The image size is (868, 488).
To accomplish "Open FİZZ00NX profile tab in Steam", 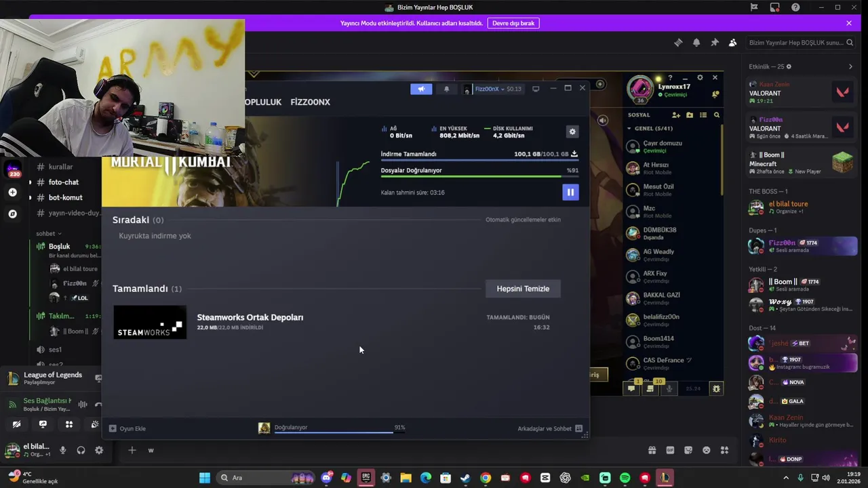I will [310, 102].
